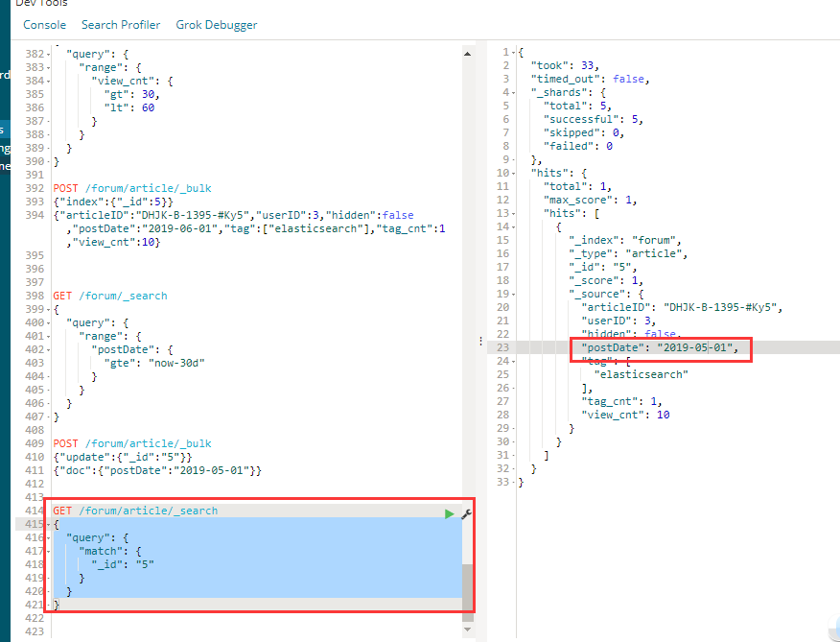The image size is (840, 642).
Task: Click the pane splitter handle between editor and response
Action: click(x=480, y=341)
